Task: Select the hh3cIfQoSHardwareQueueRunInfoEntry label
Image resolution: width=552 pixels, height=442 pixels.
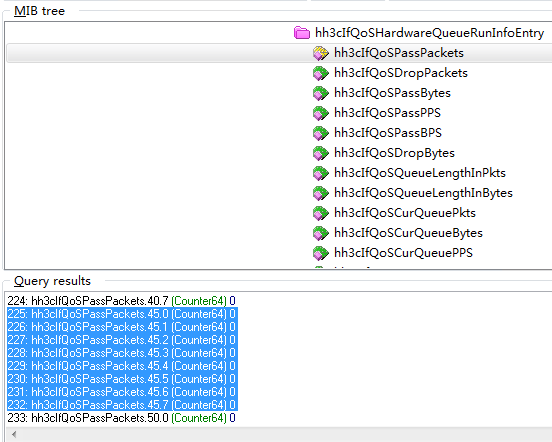Action: [x=429, y=33]
